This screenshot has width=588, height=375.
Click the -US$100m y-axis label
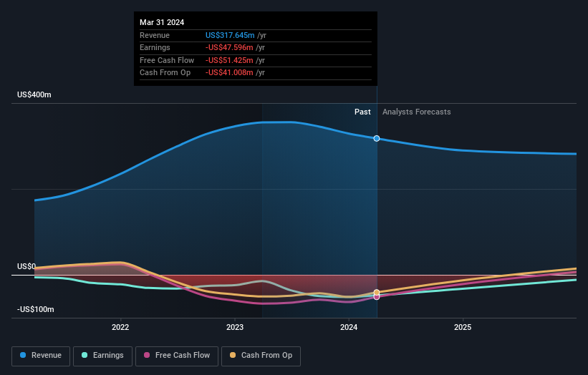click(x=36, y=309)
